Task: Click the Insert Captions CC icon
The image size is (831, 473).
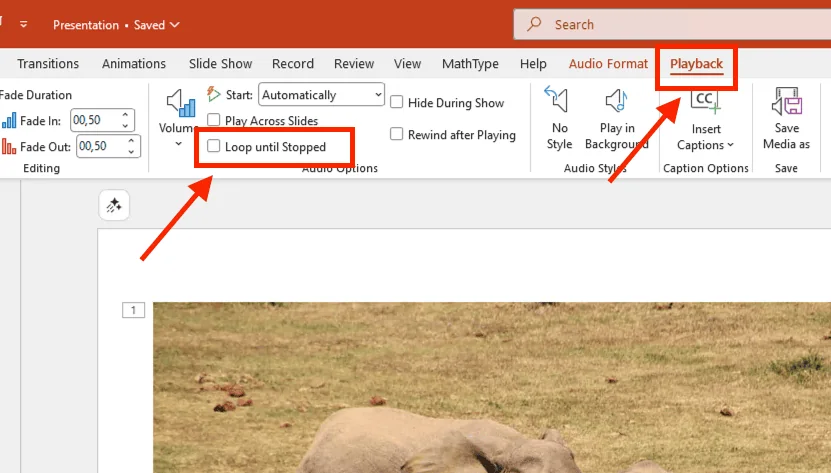Action: (x=706, y=102)
